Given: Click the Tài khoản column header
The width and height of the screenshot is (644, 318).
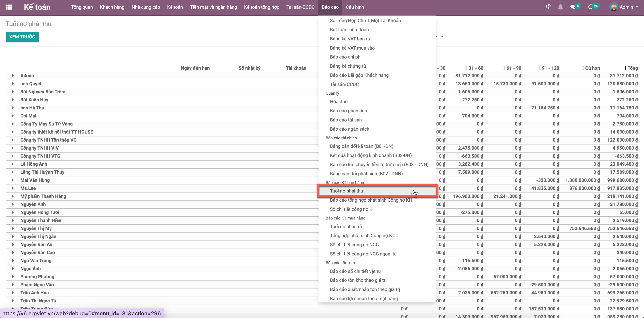Looking at the screenshot, I should pyautogui.click(x=296, y=68).
